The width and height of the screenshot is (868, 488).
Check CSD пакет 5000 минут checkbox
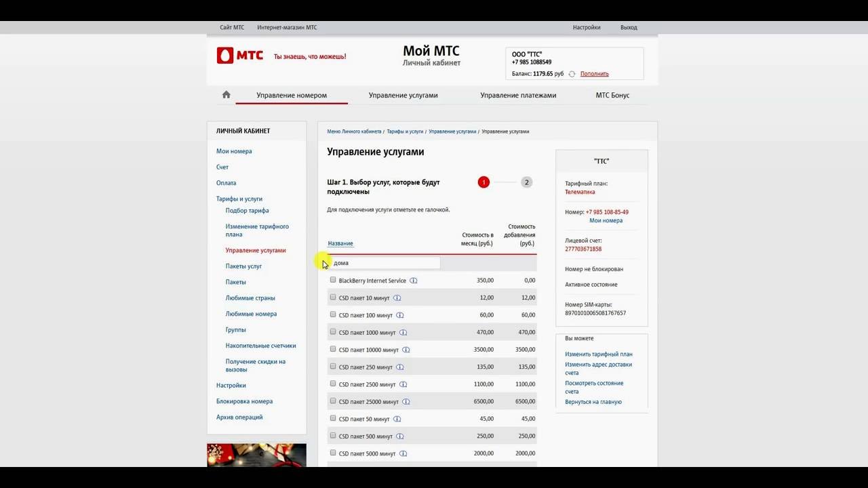[x=333, y=453]
